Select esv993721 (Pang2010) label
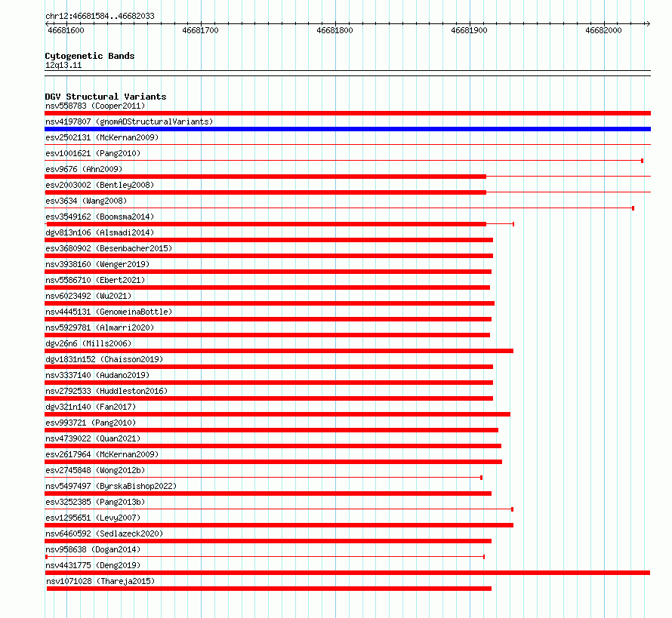672x618 pixels. coord(91,423)
